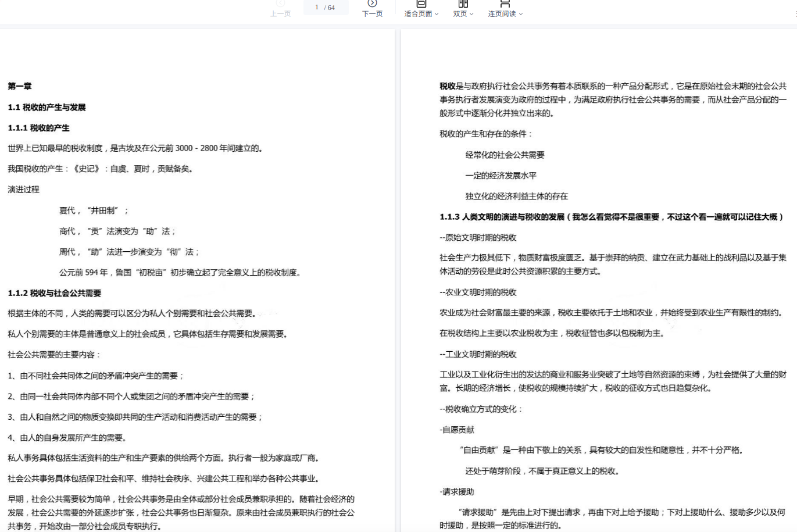Expand the 双页 layout dropdown arrow
The width and height of the screenshot is (797, 532).
coord(471,14)
